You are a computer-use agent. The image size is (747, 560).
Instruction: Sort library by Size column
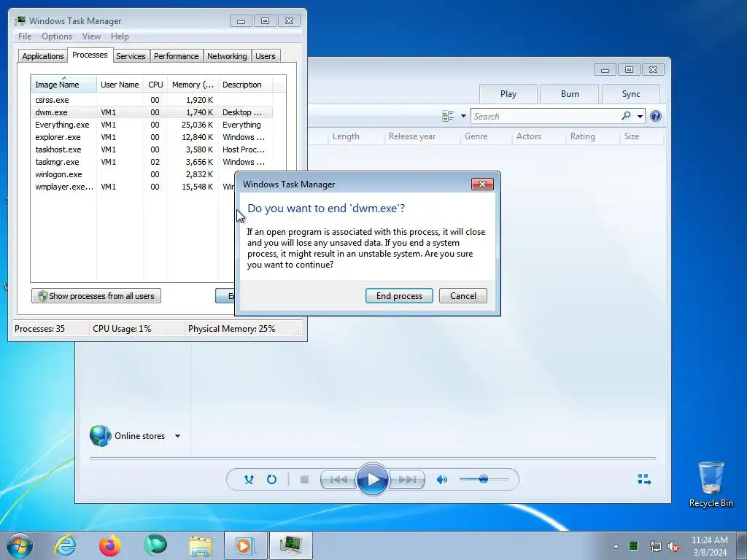tap(632, 136)
